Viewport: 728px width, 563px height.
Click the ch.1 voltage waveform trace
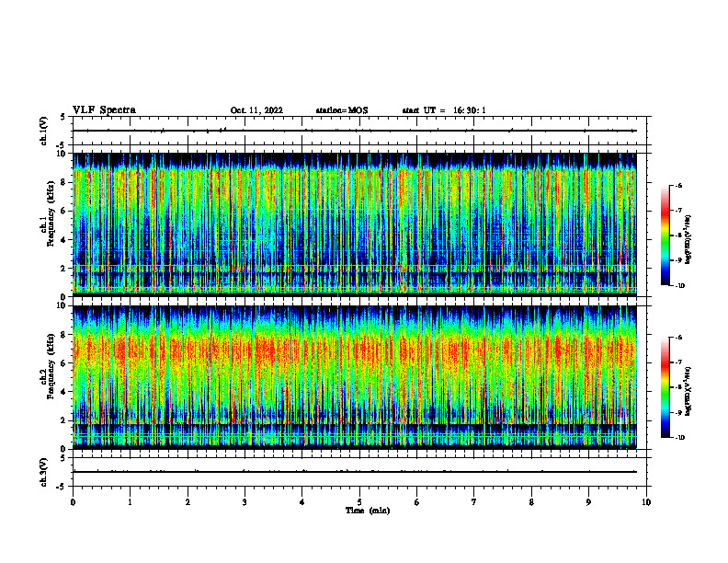(x=355, y=131)
